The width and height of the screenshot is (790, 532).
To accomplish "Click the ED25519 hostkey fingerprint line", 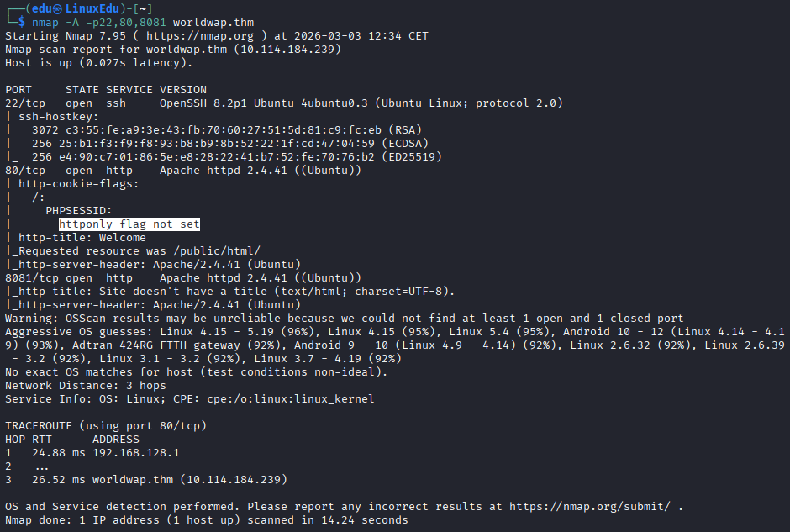I will pos(237,156).
